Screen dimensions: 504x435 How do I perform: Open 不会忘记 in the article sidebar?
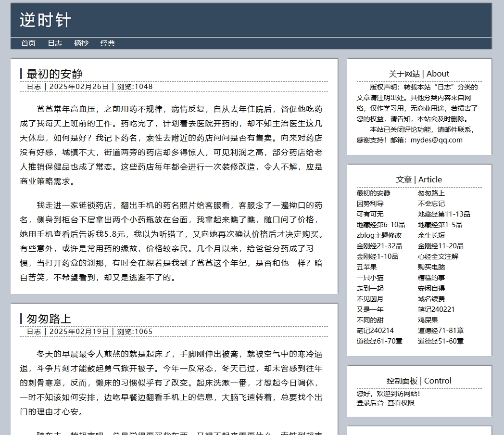[x=431, y=204]
